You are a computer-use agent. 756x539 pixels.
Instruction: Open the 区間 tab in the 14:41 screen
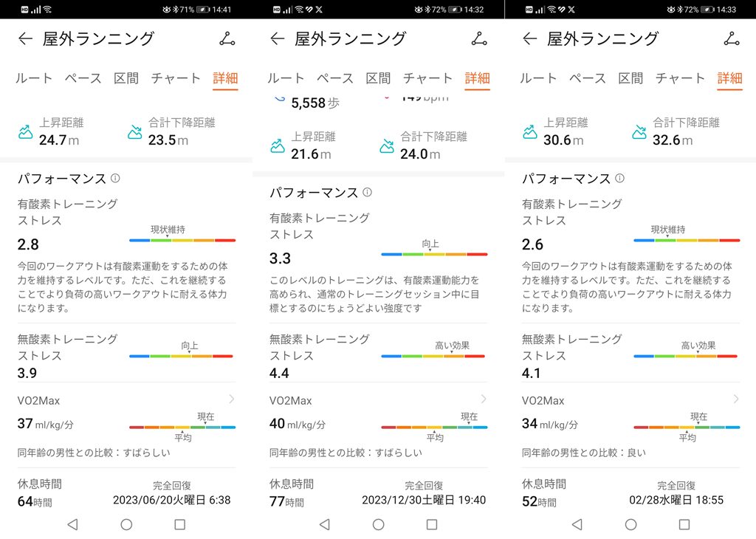pyautogui.click(x=126, y=78)
